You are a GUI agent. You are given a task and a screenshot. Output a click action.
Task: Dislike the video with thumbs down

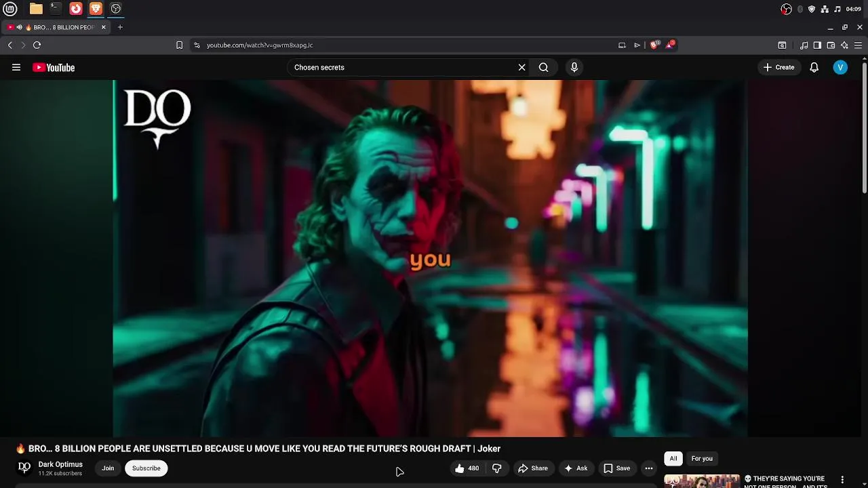497,468
